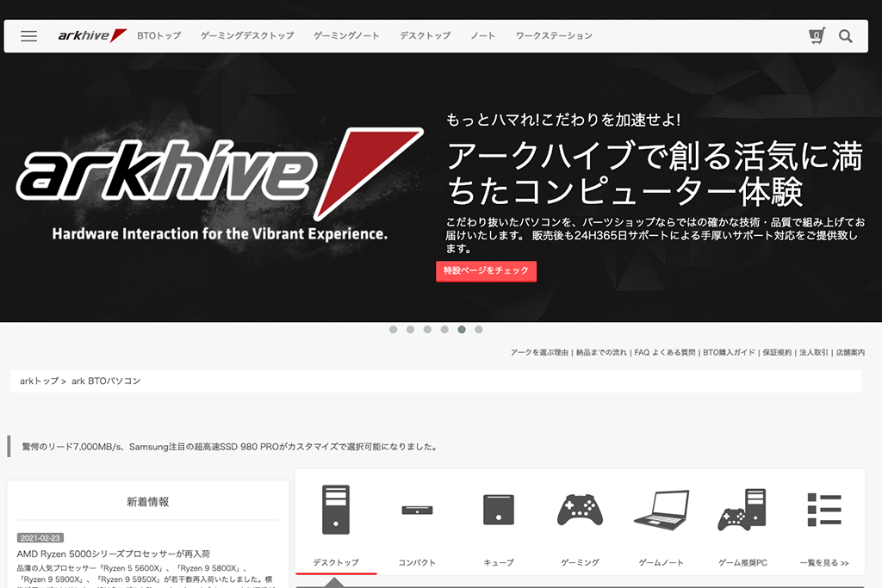This screenshot has height=588, width=882.
Task: Open BTO購入ガイド link
Action: point(729,352)
